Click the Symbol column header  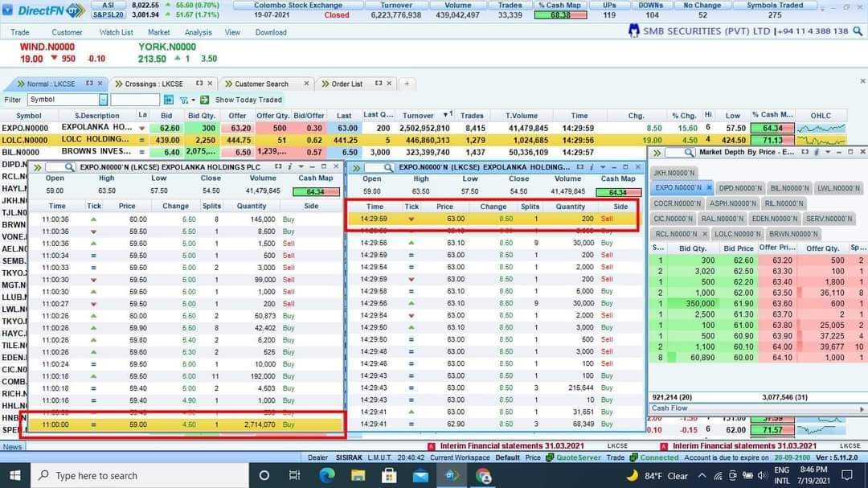click(x=29, y=115)
